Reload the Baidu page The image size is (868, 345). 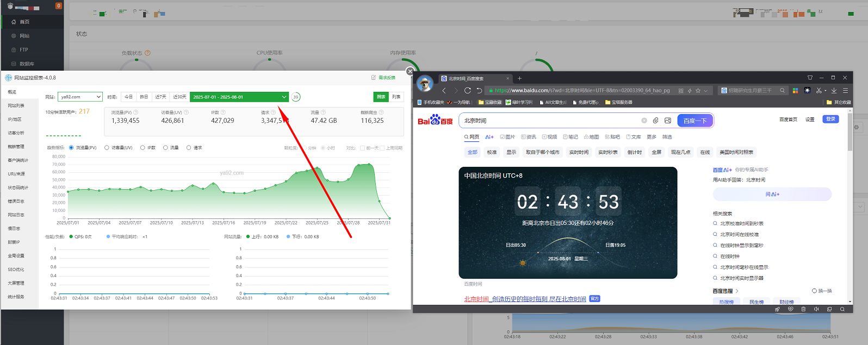(467, 91)
